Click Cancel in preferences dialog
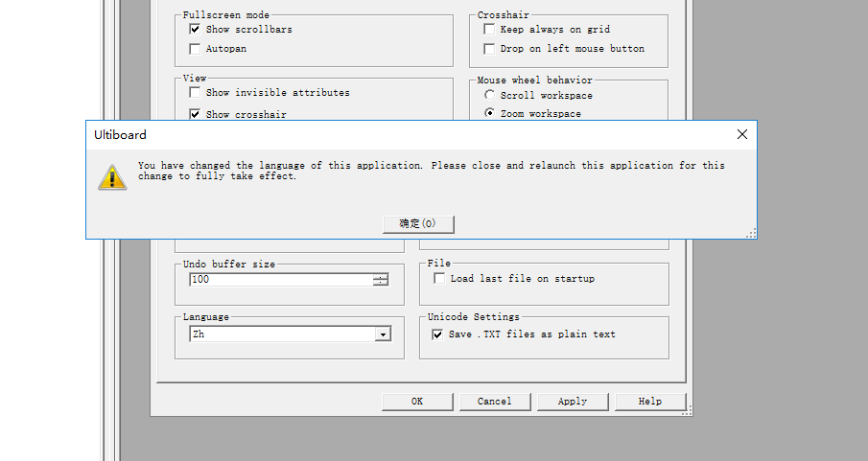Image resolution: width=868 pixels, height=461 pixels. (495, 402)
